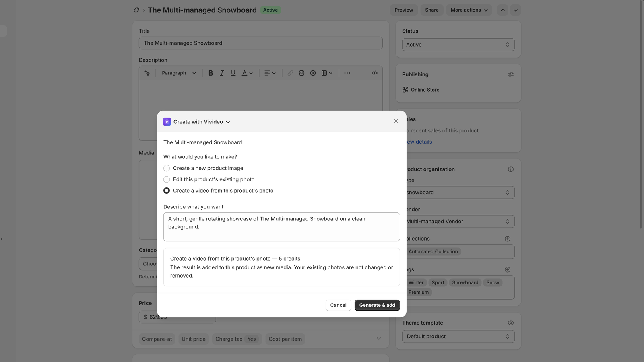644x362 pixels.
Task: Open the text color picker
Action: coord(247,73)
